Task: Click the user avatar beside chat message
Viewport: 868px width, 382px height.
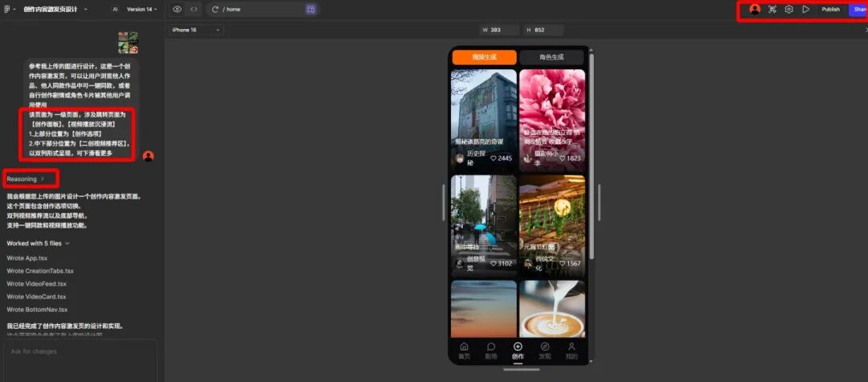Action: (x=148, y=156)
